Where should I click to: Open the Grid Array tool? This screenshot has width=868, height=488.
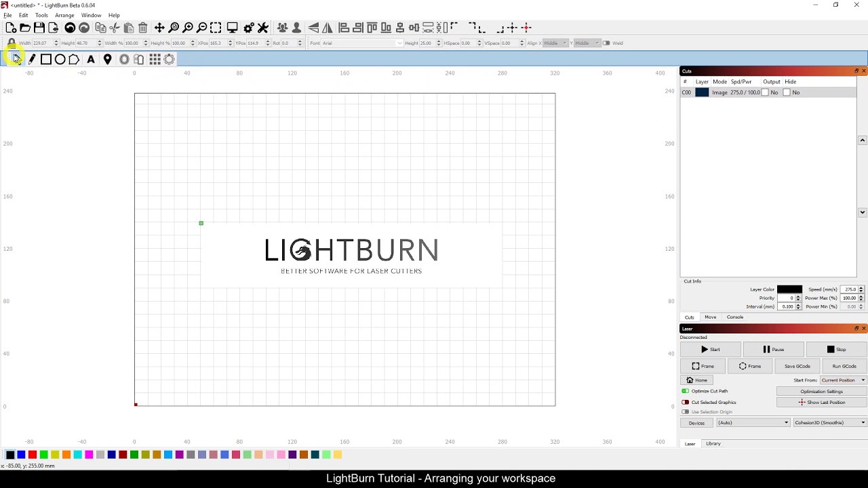[155, 60]
